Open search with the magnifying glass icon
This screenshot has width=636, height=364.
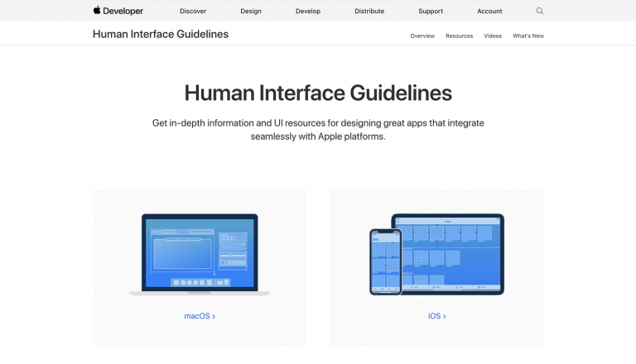pos(540,11)
